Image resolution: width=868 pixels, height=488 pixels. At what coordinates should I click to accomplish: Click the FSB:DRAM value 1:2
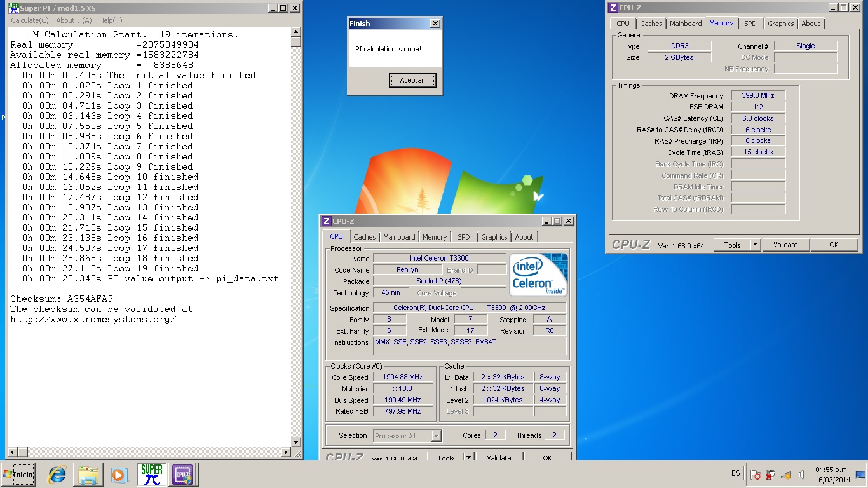coord(758,107)
